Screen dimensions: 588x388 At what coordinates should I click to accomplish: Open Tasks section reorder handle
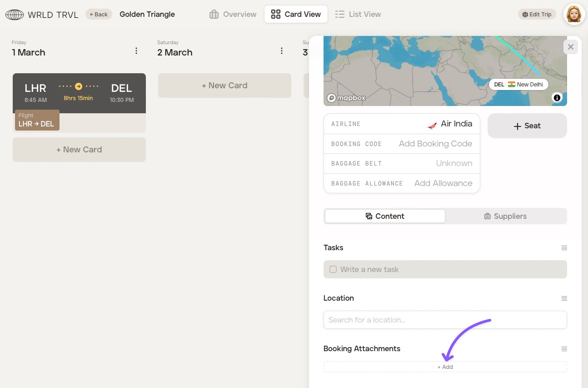(x=564, y=248)
